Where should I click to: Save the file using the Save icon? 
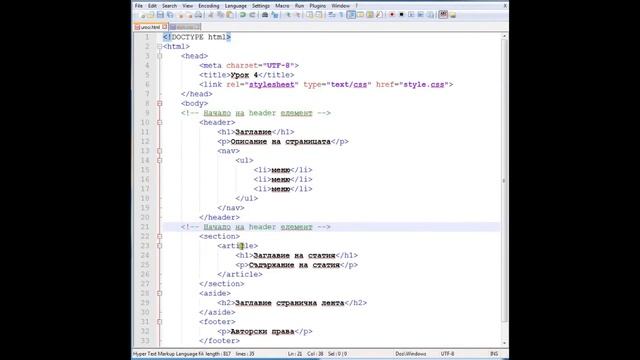tap(160, 15)
